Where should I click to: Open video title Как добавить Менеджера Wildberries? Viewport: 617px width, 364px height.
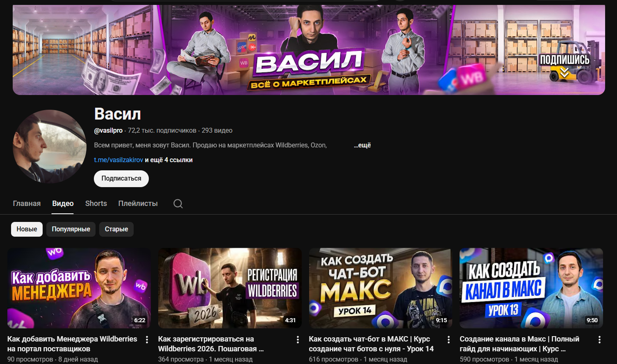(72, 344)
